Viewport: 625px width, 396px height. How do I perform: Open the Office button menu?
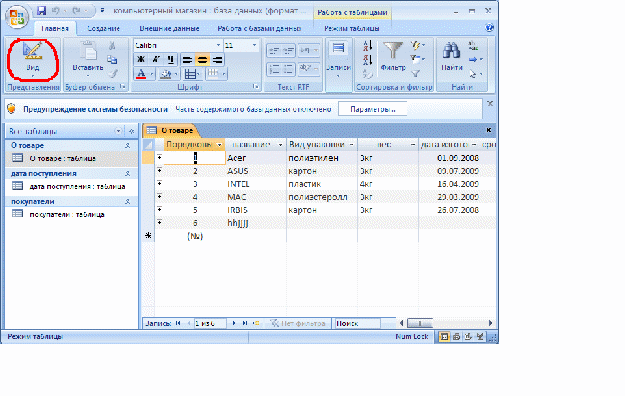tap(16, 17)
